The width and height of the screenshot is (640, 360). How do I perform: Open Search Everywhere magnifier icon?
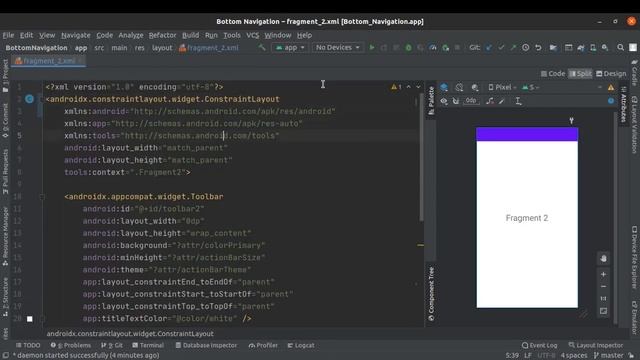(x=620, y=48)
